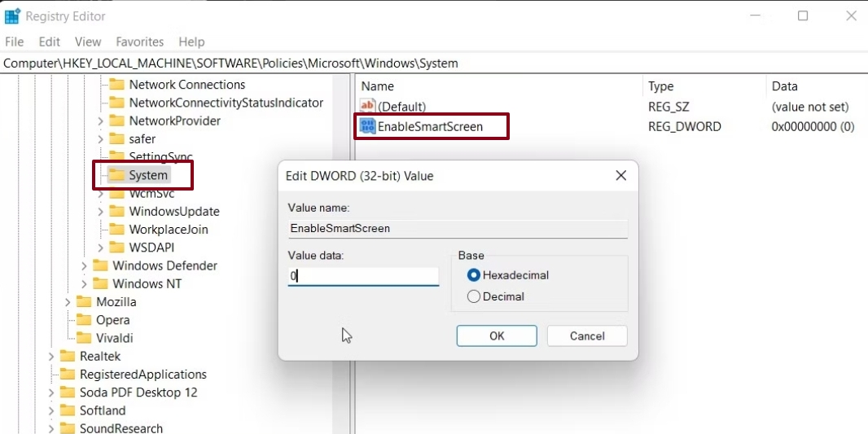The height and width of the screenshot is (434, 868).
Task: Select the System key in the tree
Action: pos(147,175)
